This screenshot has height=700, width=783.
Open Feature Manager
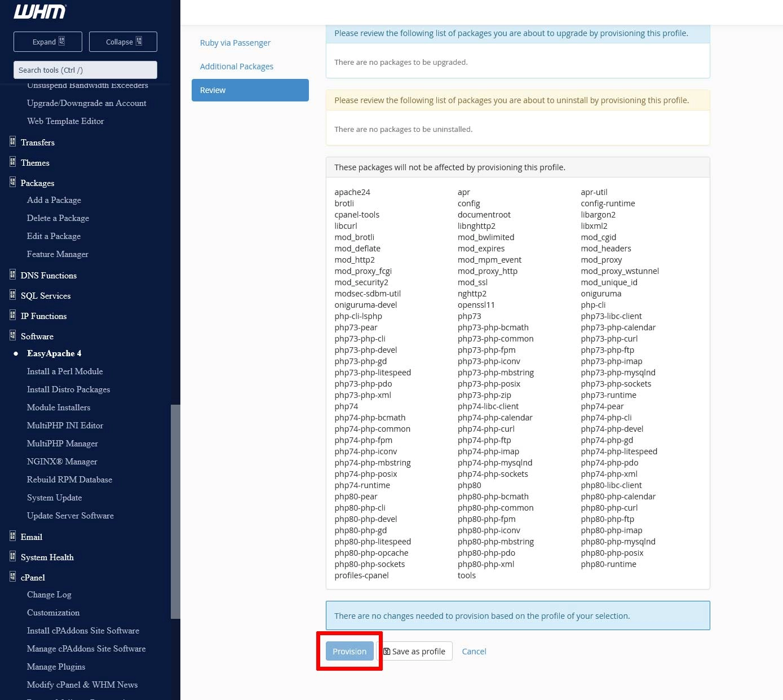click(57, 254)
